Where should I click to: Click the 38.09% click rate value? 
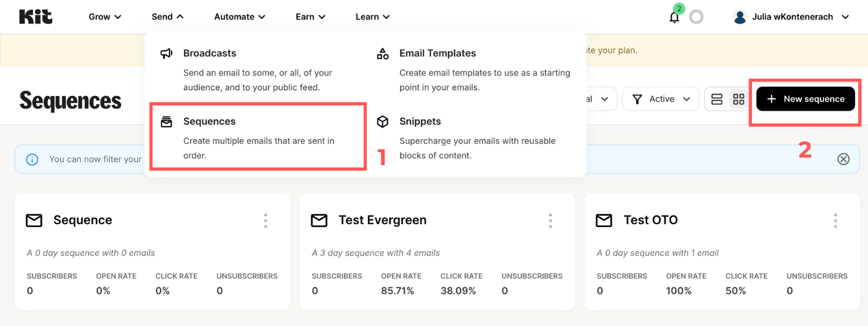[x=458, y=291]
